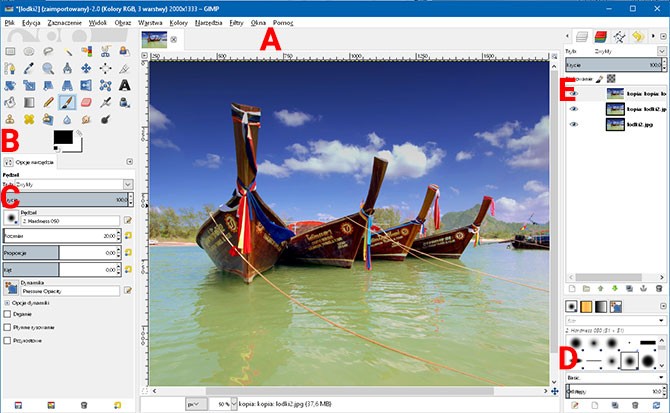The image size is (670, 413).
Task: Open the 50 % zoom level dropdown
Action: [x=234, y=404]
